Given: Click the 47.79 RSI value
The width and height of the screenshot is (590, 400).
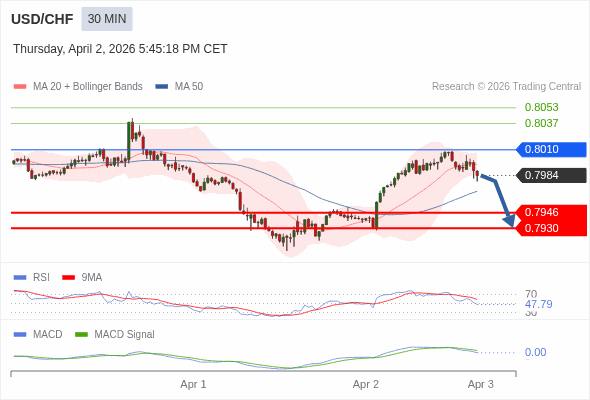Looking at the screenshot, I should pos(538,304).
